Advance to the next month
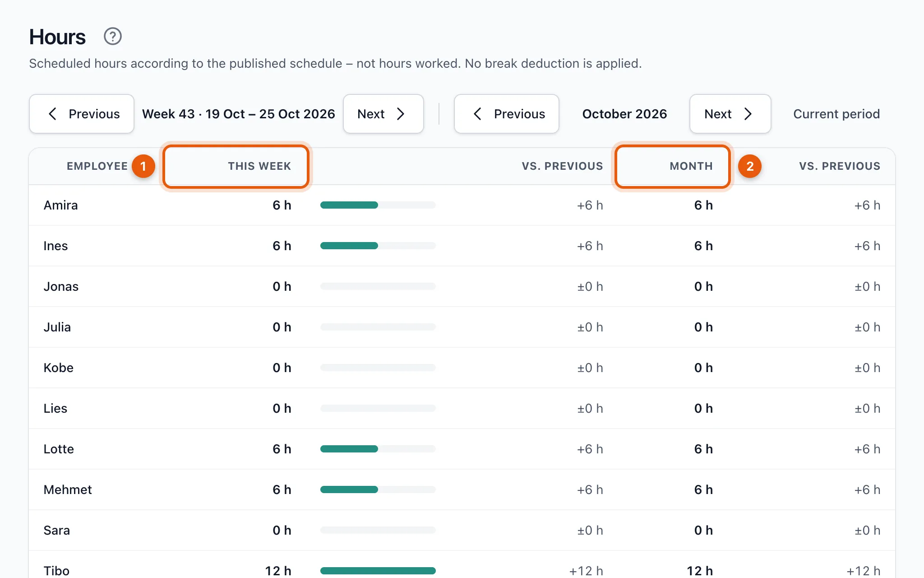Viewport: 924px width, 578px height. [x=730, y=114]
